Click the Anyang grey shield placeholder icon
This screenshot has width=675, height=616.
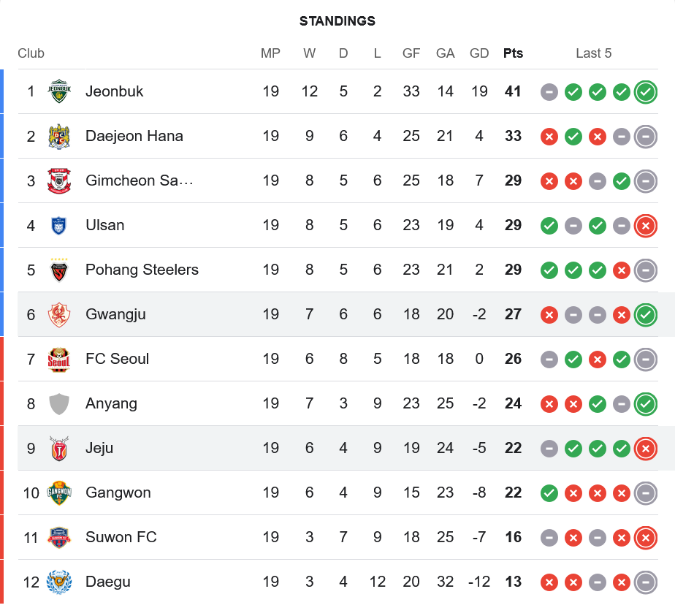[x=58, y=403]
